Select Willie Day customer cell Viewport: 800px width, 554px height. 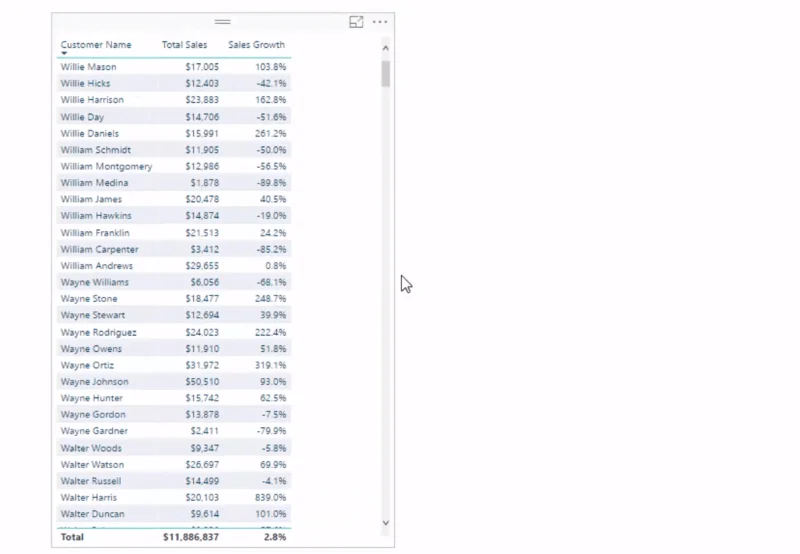pyautogui.click(x=82, y=117)
